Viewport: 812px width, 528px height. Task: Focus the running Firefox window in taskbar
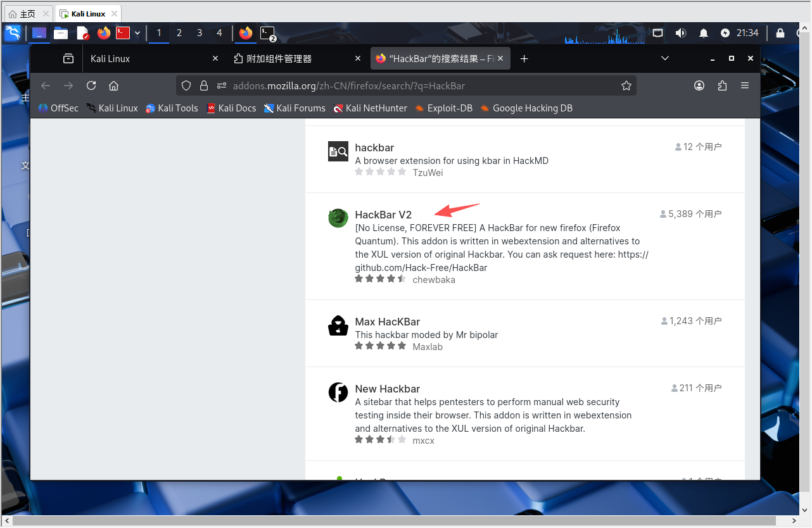[x=246, y=33]
